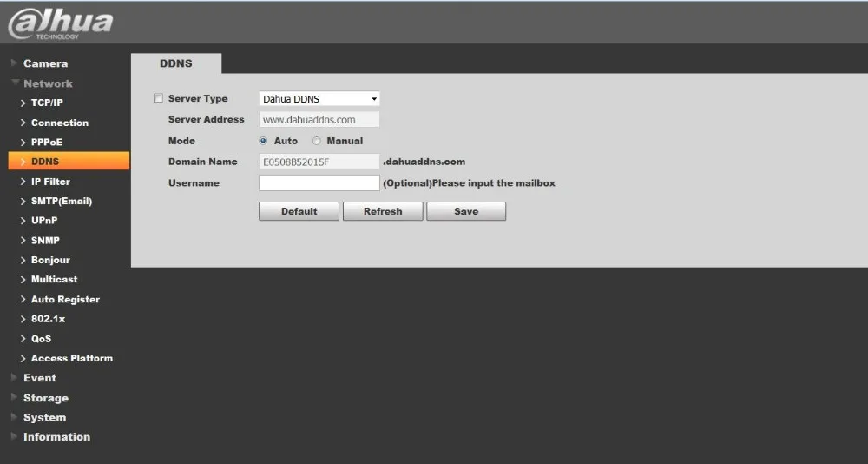868x464 pixels.
Task: Click the Server Address field
Action: [x=319, y=119]
